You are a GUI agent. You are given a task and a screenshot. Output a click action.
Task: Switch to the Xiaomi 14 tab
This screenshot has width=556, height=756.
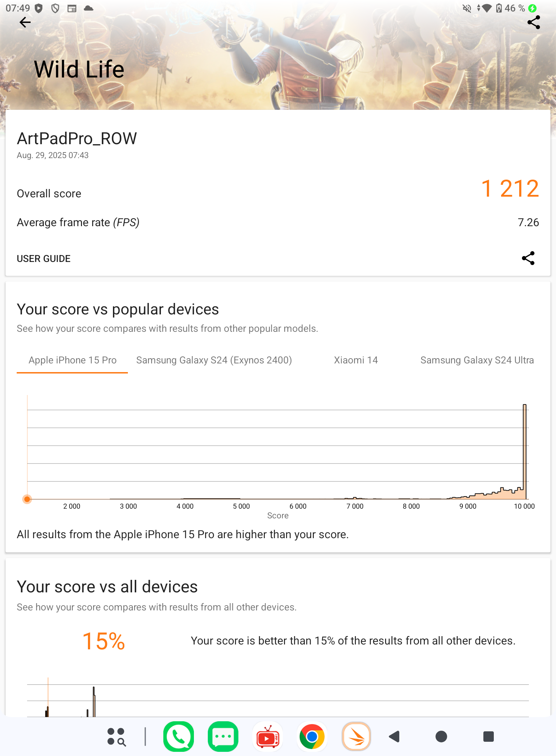356,360
